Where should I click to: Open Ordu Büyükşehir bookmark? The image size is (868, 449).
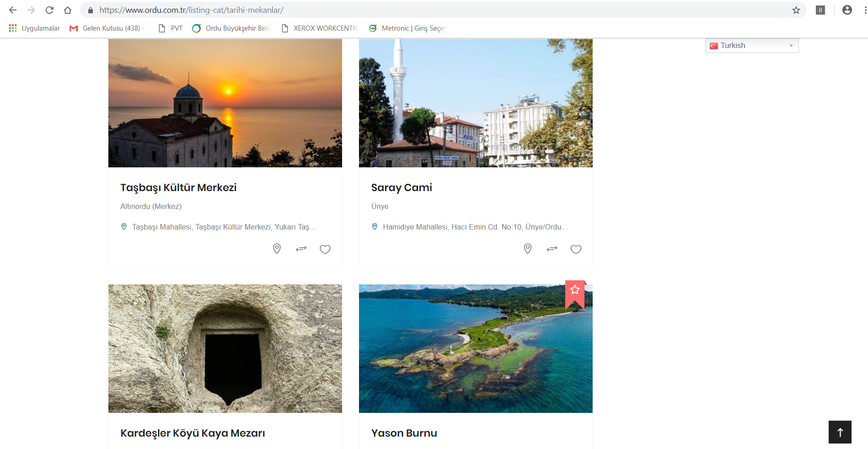coord(231,28)
